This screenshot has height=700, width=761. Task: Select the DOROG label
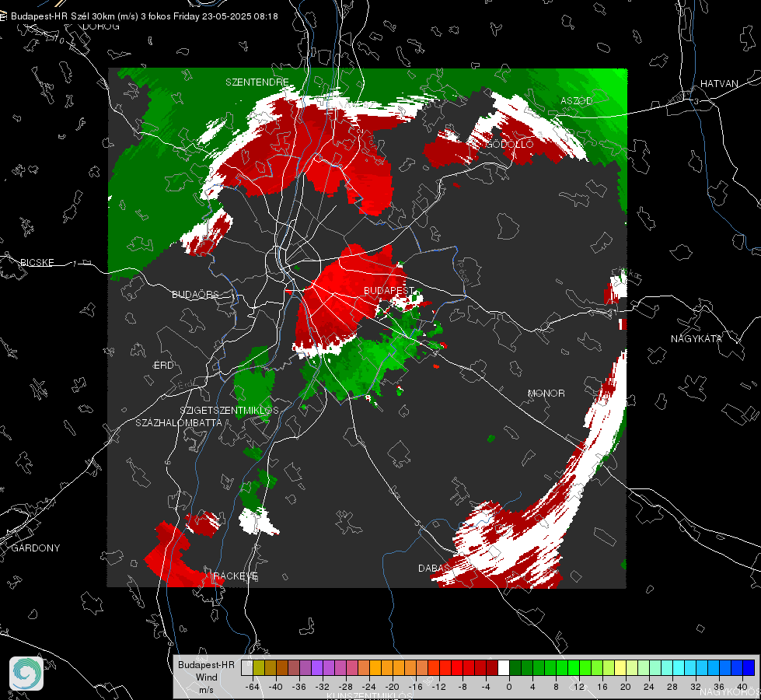click(x=101, y=26)
